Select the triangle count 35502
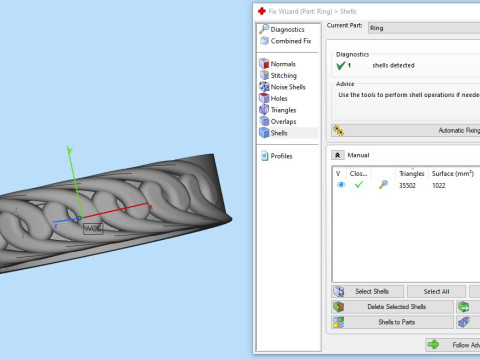This screenshot has height=360, width=480. tap(407, 185)
